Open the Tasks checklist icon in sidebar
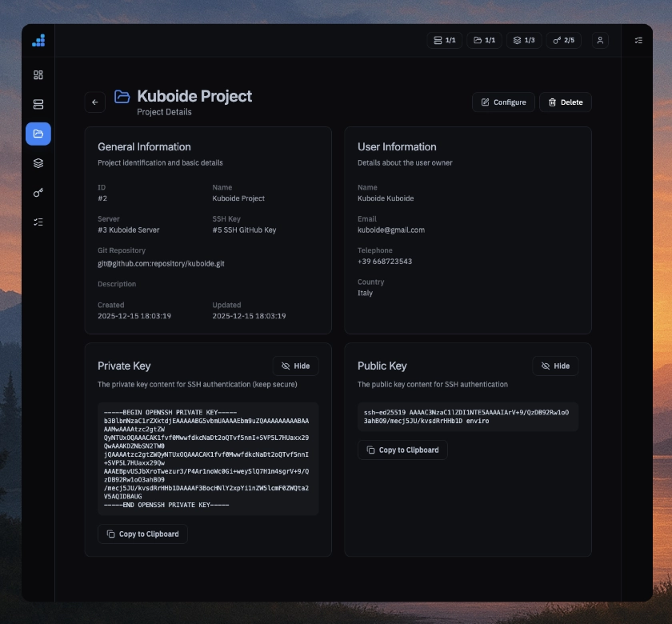 coord(38,222)
